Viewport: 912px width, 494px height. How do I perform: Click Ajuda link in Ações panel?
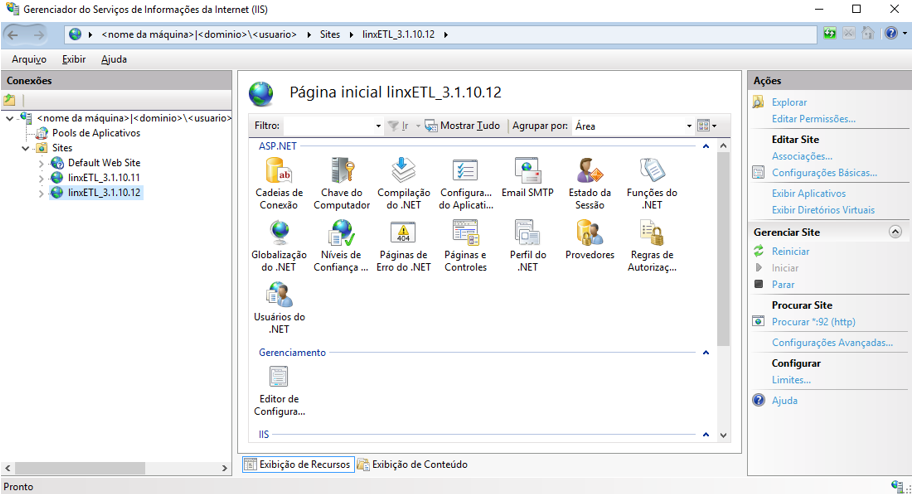pos(784,400)
